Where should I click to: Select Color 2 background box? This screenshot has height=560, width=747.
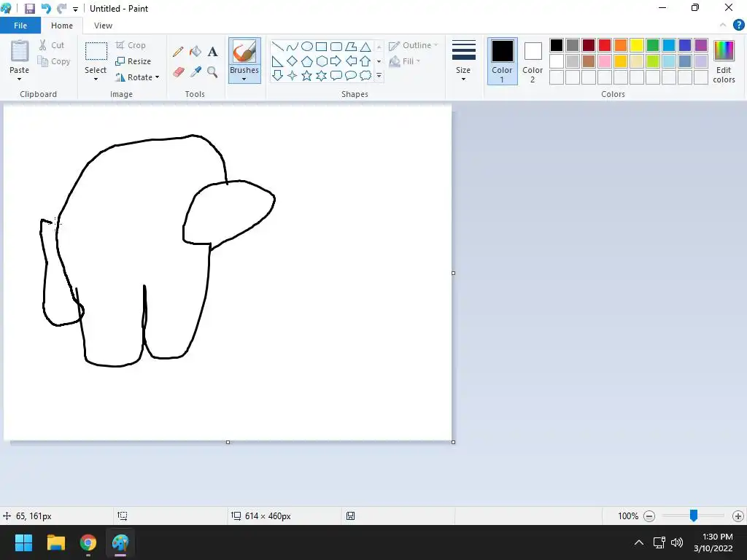(x=533, y=61)
